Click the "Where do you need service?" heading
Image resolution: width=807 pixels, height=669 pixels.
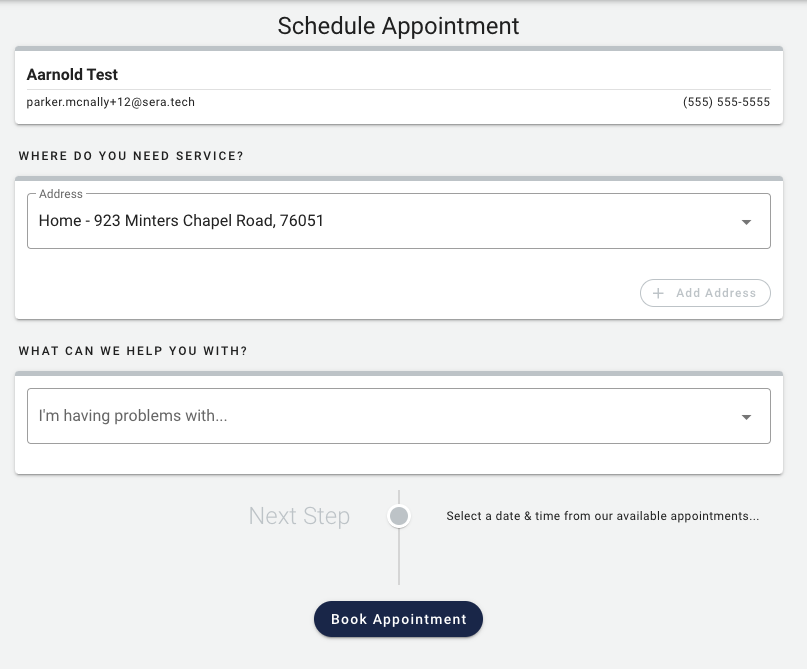131,156
